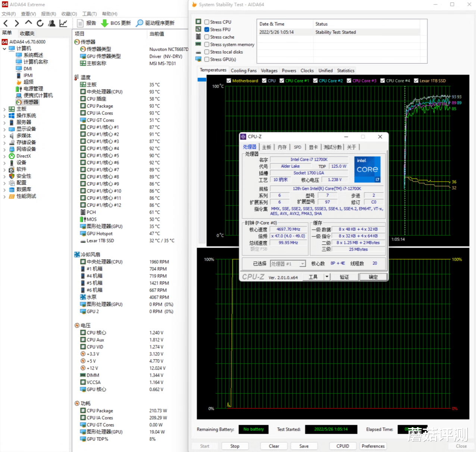Toggle the Stress system memory checkbox
476x452 pixels.
click(x=207, y=44)
